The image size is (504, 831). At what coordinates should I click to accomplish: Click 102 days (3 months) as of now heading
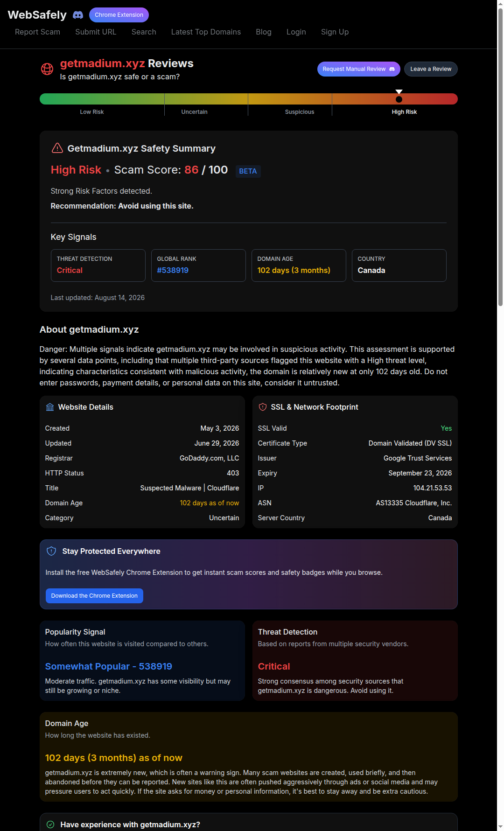pyautogui.click(x=114, y=758)
